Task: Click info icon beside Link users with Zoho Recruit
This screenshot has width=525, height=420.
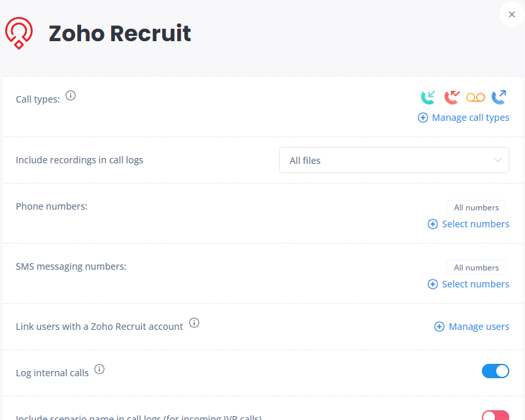Action: (194, 323)
